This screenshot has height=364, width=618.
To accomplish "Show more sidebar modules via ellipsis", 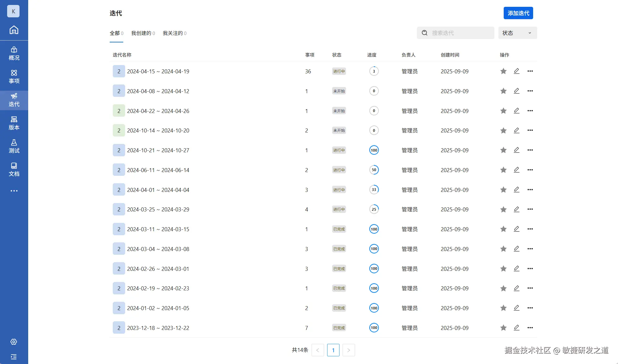I will tap(14, 191).
